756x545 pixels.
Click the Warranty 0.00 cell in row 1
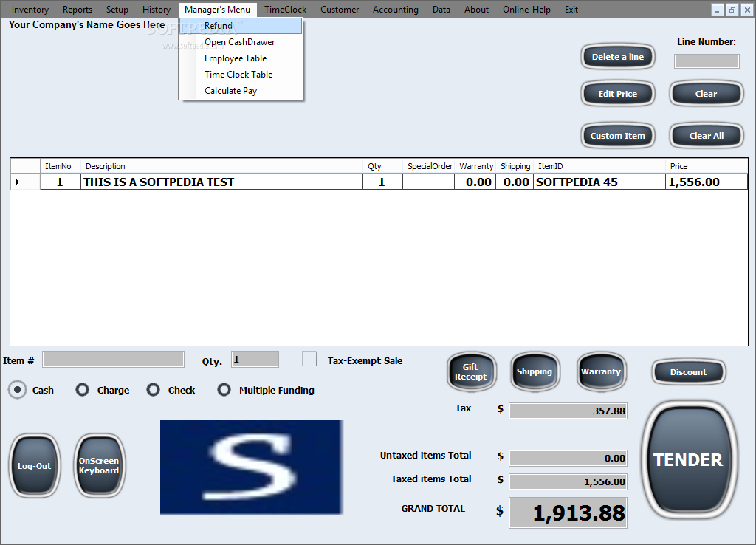(x=475, y=182)
